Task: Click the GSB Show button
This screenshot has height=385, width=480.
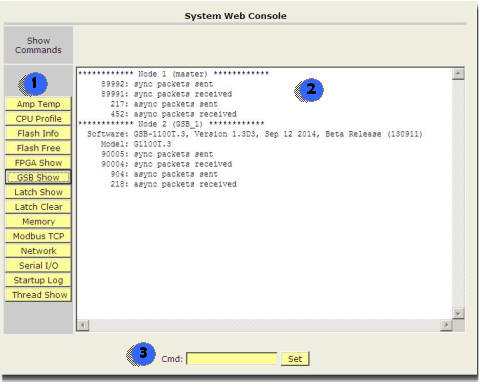Action: tap(38, 177)
